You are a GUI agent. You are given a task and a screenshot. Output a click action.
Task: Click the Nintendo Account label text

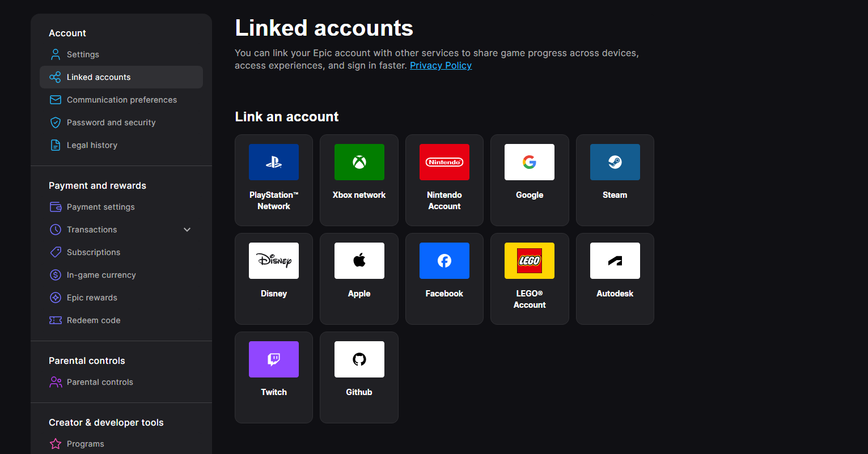(444, 201)
